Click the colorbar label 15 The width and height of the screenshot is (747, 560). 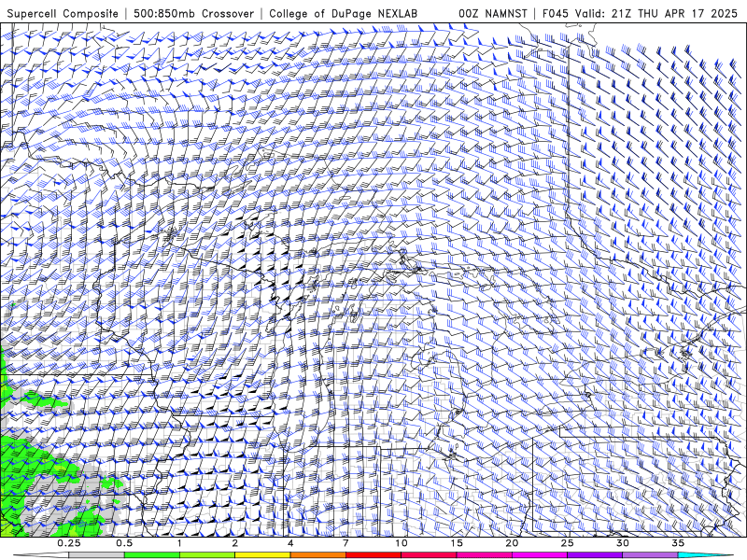coord(457,543)
